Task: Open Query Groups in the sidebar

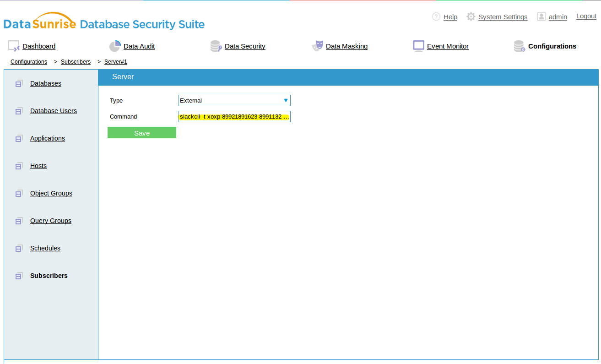Action: click(x=51, y=221)
